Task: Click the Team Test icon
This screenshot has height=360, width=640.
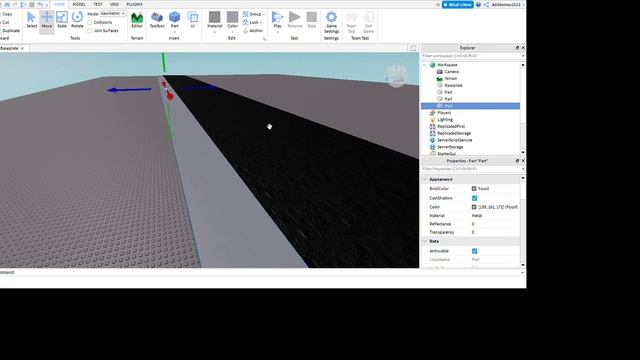Action: pyautogui.click(x=351, y=22)
